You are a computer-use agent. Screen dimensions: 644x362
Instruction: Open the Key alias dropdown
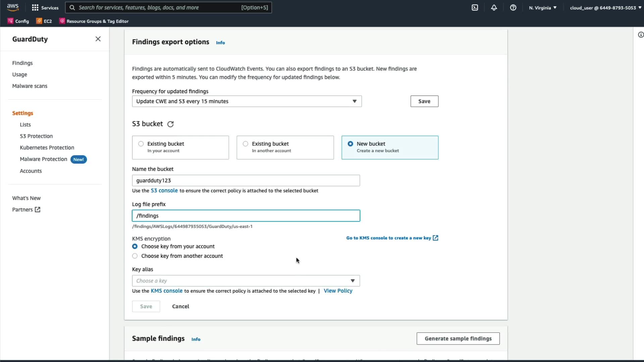tap(246, 281)
